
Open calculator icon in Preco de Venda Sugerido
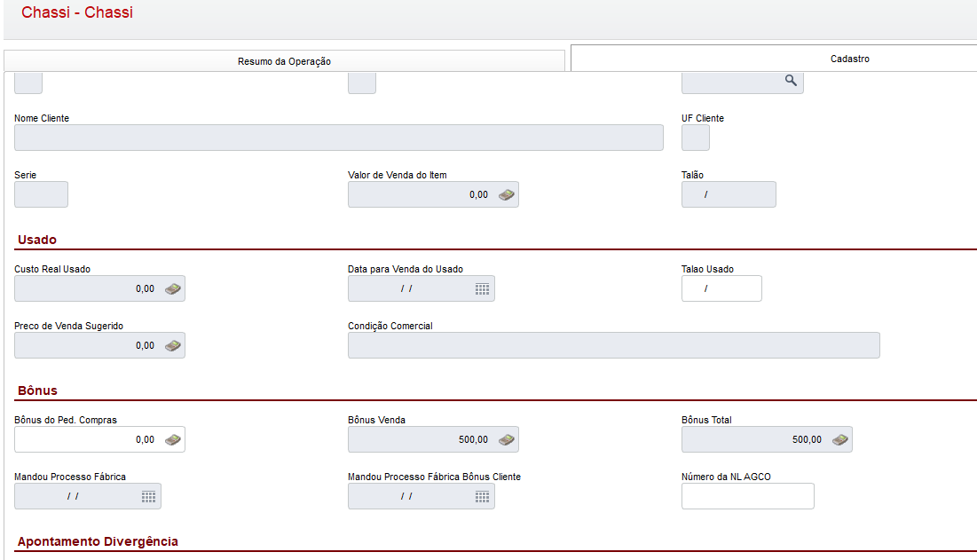(173, 346)
